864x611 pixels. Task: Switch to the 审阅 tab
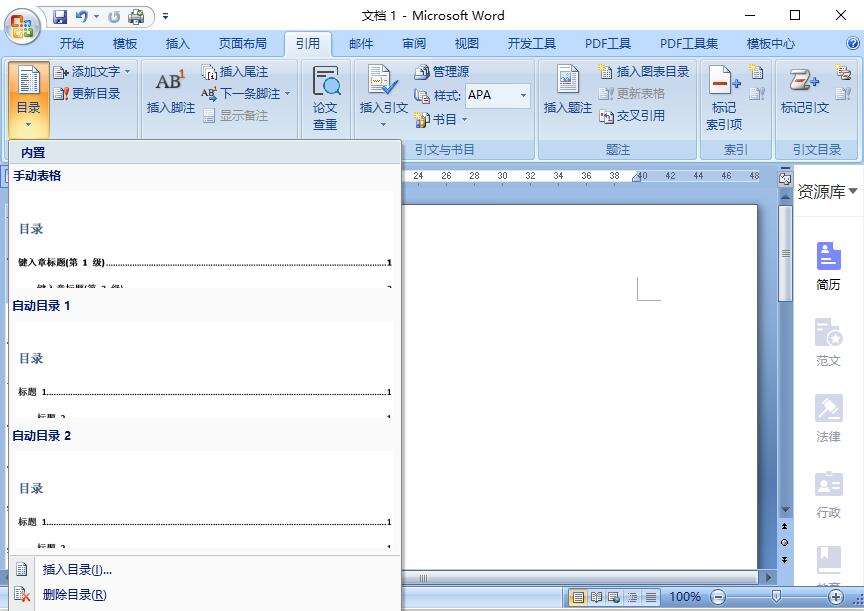click(x=414, y=44)
